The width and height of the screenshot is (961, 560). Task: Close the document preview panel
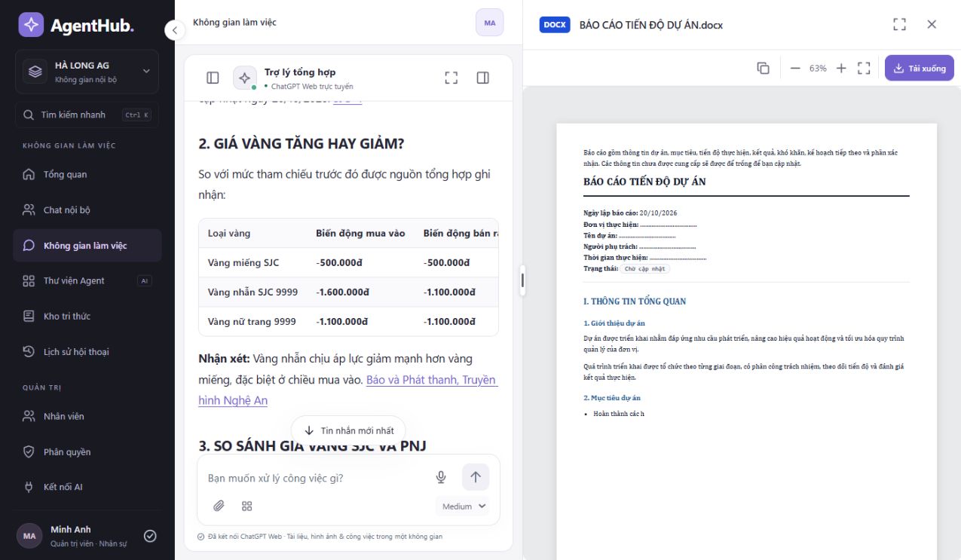[x=932, y=24]
